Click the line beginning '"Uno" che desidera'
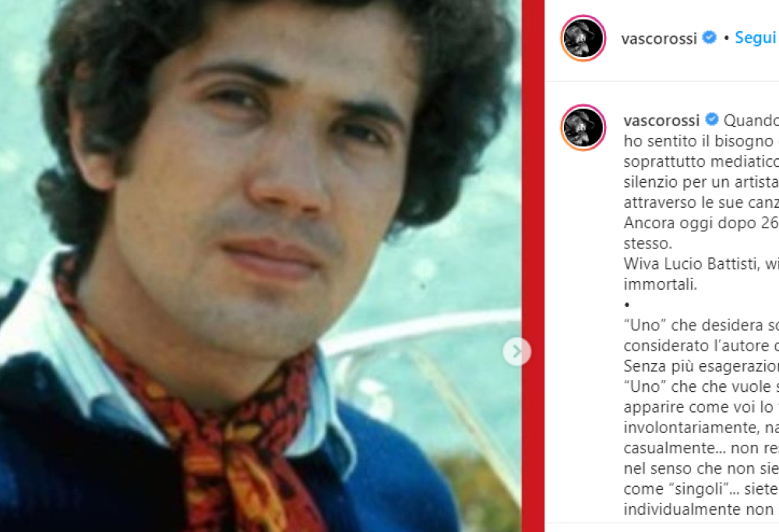Viewport: 779px width, 532px height. 701,325
